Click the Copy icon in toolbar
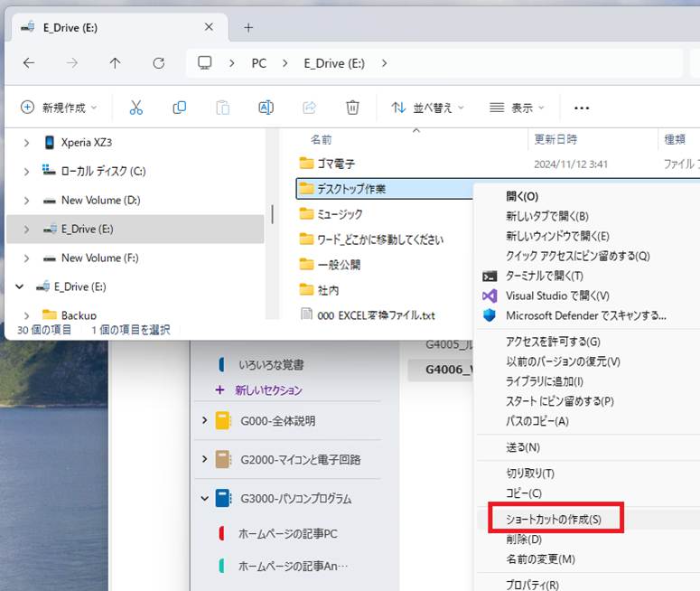The height and width of the screenshot is (591, 700). tap(179, 108)
